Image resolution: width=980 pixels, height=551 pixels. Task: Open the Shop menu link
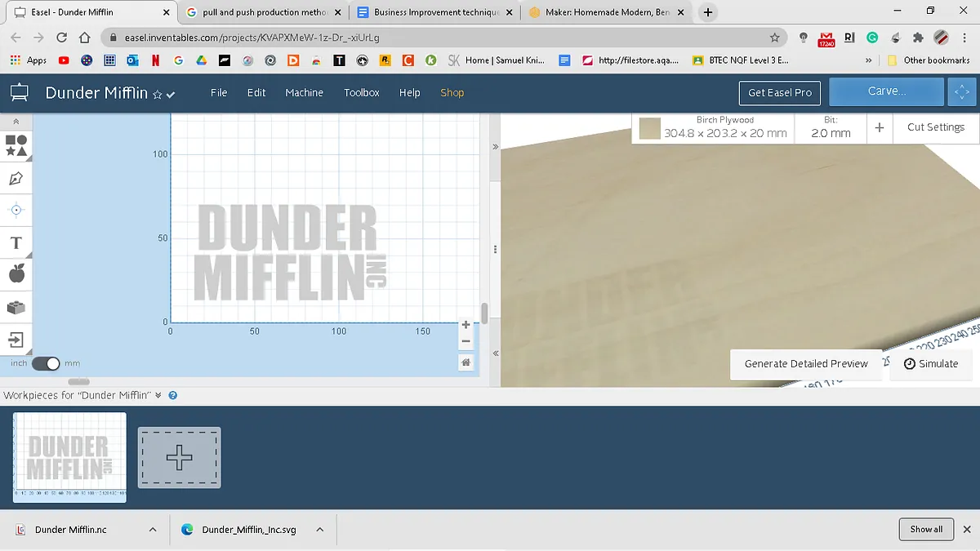[452, 93]
